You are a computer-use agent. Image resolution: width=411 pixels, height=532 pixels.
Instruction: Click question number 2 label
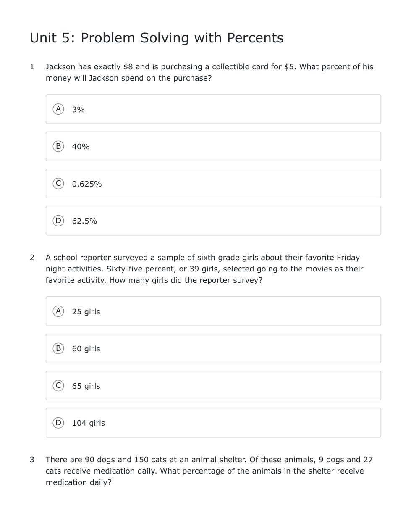(32, 258)
